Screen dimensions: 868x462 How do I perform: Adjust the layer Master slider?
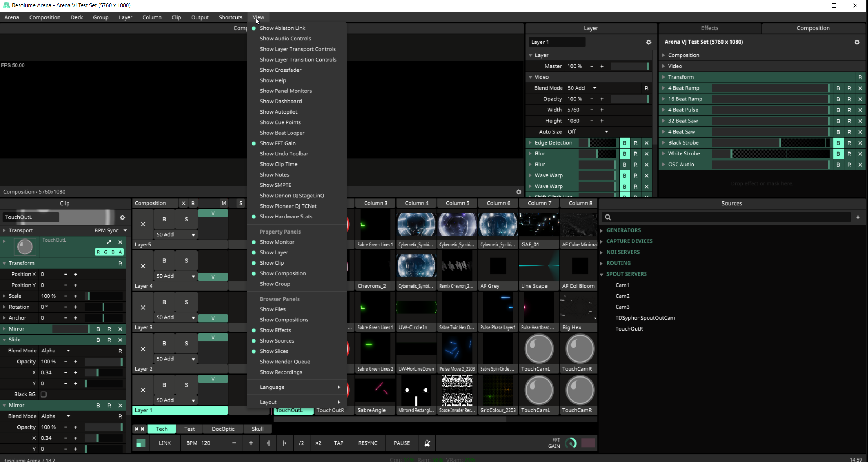click(x=629, y=66)
